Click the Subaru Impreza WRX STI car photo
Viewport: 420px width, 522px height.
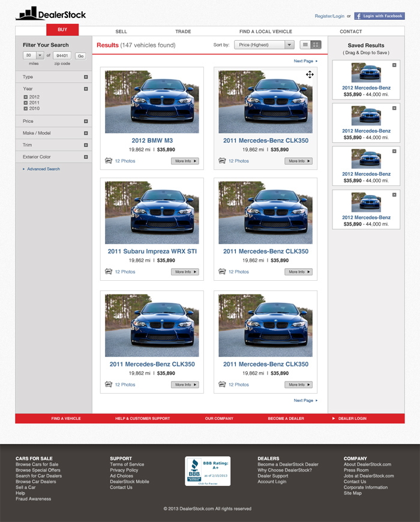click(152, 213)
